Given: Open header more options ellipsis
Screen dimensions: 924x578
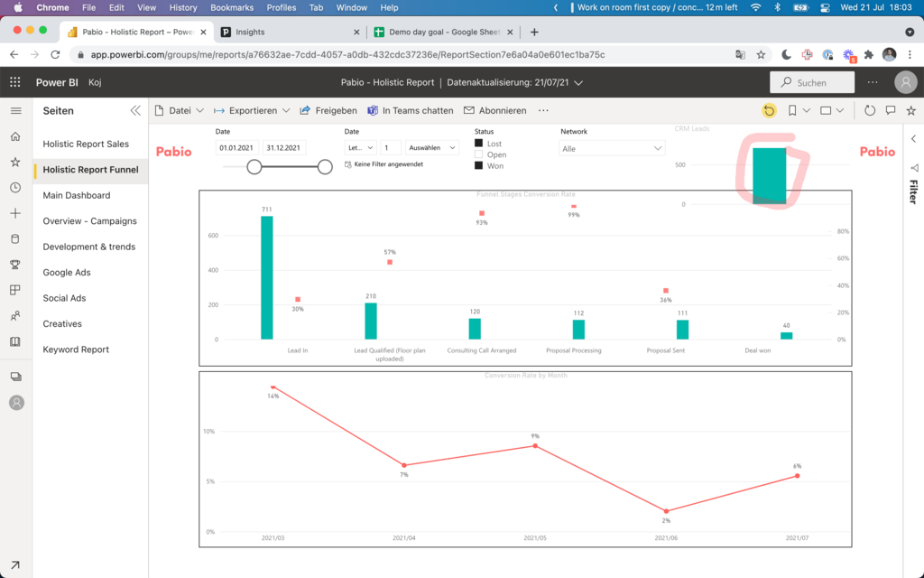Looking at the screenshot, I should point(873,82).
